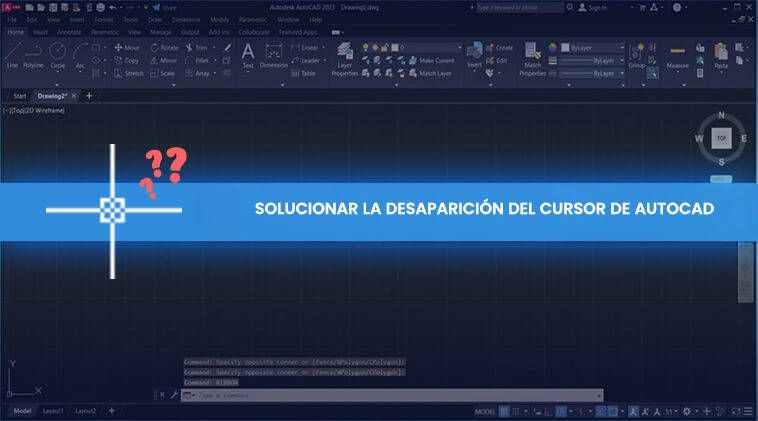Activate the Fillet command
Screen dimensions: 758x421
click(x=197, y=60)
